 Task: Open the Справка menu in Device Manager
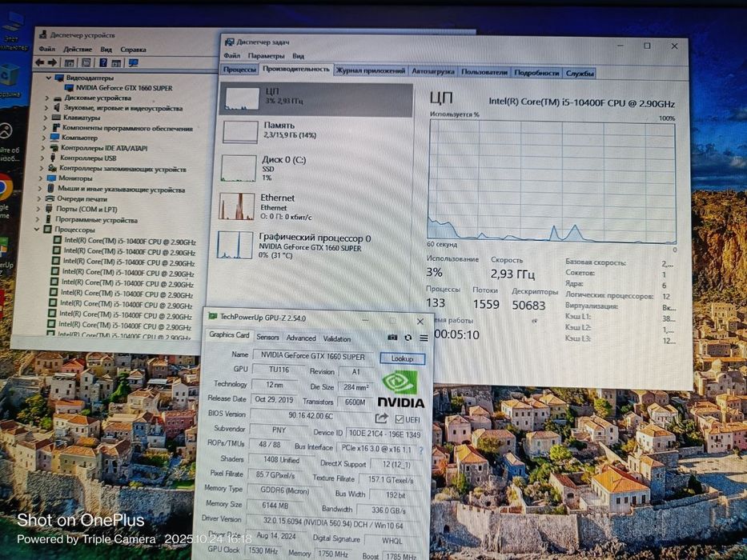133,49
